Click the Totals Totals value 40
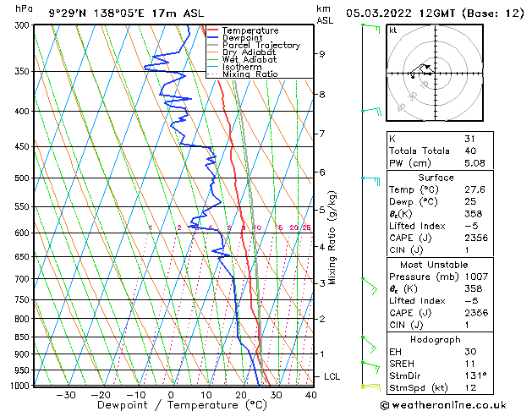Screen dimensions: 532x411 click(470, 151)
